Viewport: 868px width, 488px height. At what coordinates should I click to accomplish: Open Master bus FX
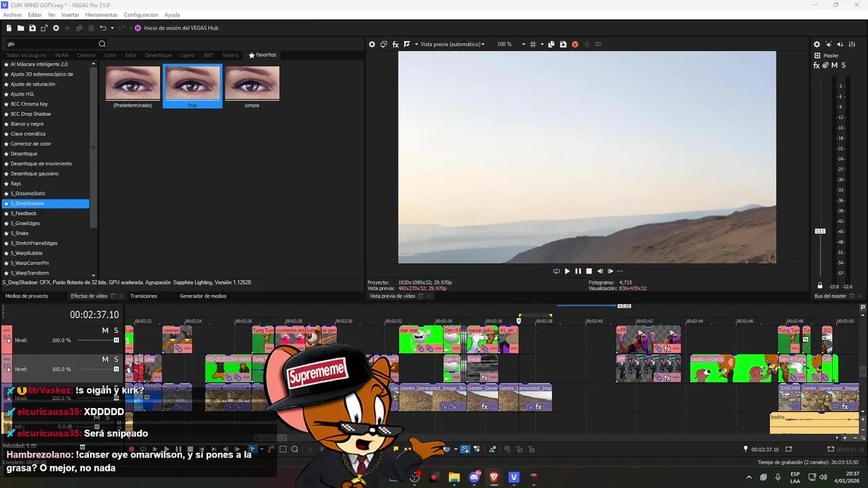[816, 65]
